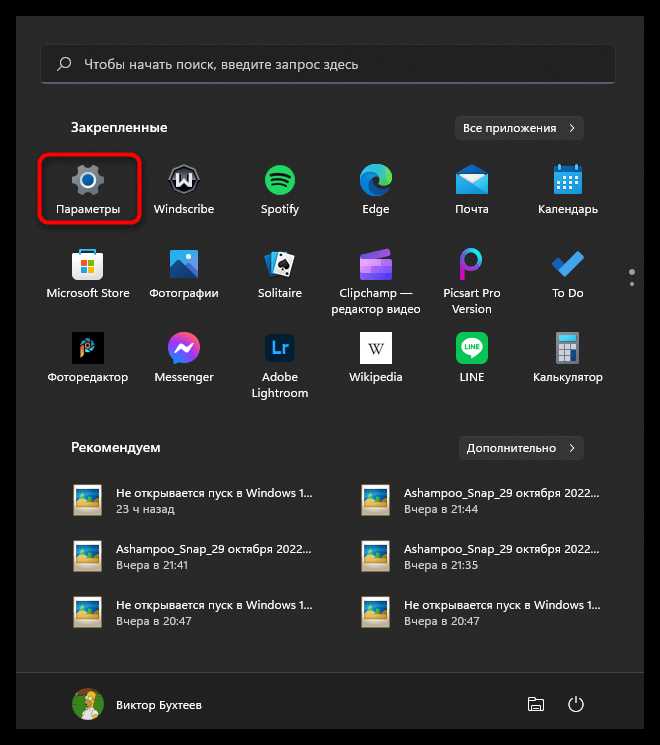Screen dimensions: 660x745
Task: Open Ashampoo_Snap file from Вчера в 21:35
Action: pos(481,556)
